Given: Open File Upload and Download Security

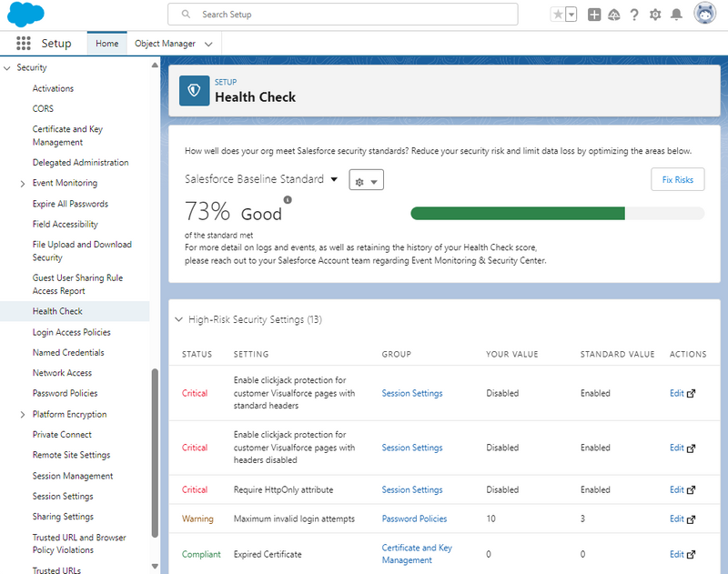Looking at the screenshot, I should (x=82, y=250).
